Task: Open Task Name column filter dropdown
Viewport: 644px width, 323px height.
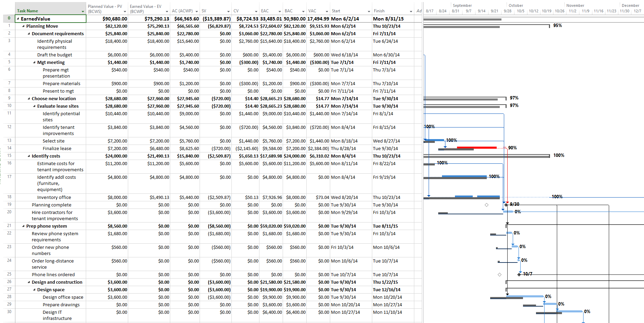Action: (83, 12)
